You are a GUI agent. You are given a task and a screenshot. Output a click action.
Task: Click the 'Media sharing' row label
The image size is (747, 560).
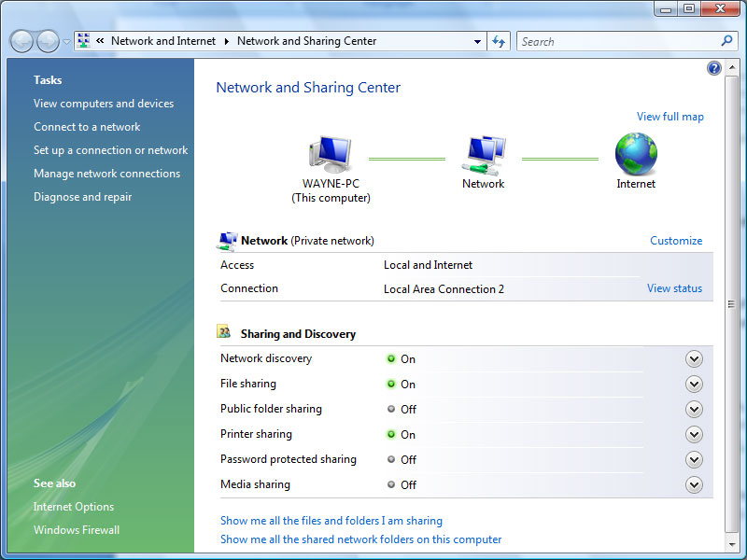click(255, 484)
